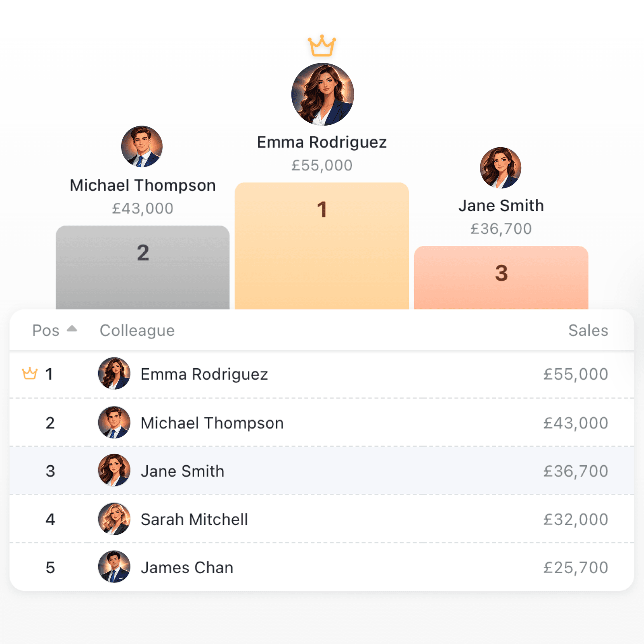Select the Colleague column header
This screenshot has height=644, width=644.
point(137,330)
